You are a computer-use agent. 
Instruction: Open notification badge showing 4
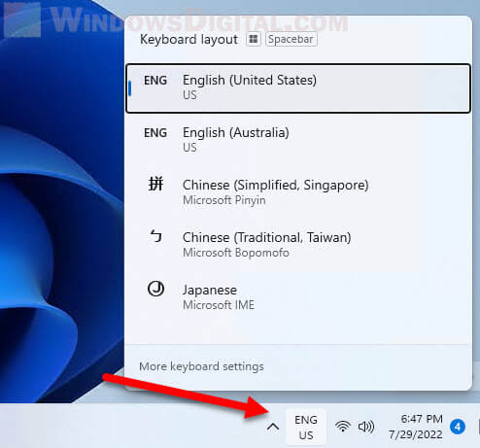[x=458, y=427]
